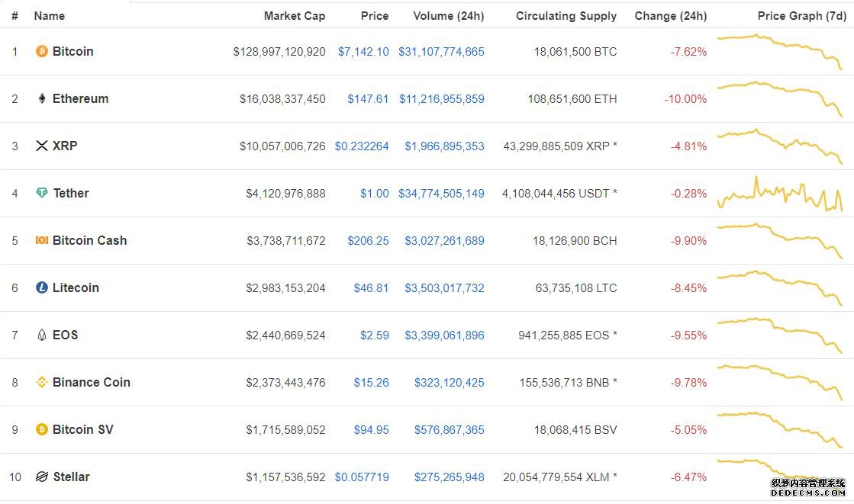Click the Ethereum diamond logo icon
Screen dimensions: 854x504
tap(42, 99)
